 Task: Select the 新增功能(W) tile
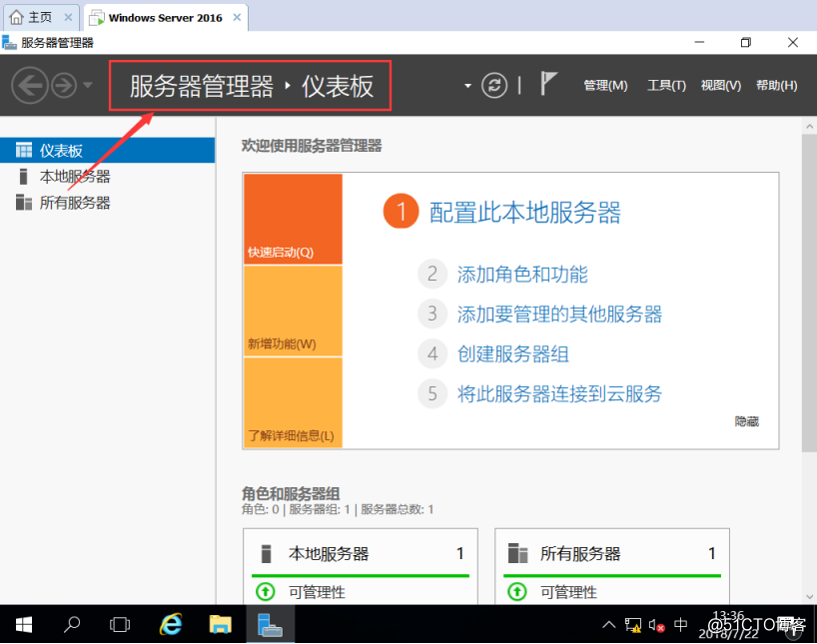[293, 312]
